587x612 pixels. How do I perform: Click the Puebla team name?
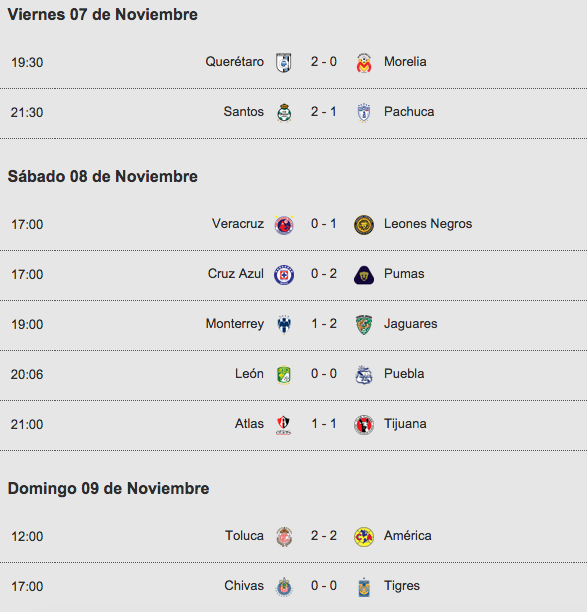pyautogui.click(x=404, y=374)
